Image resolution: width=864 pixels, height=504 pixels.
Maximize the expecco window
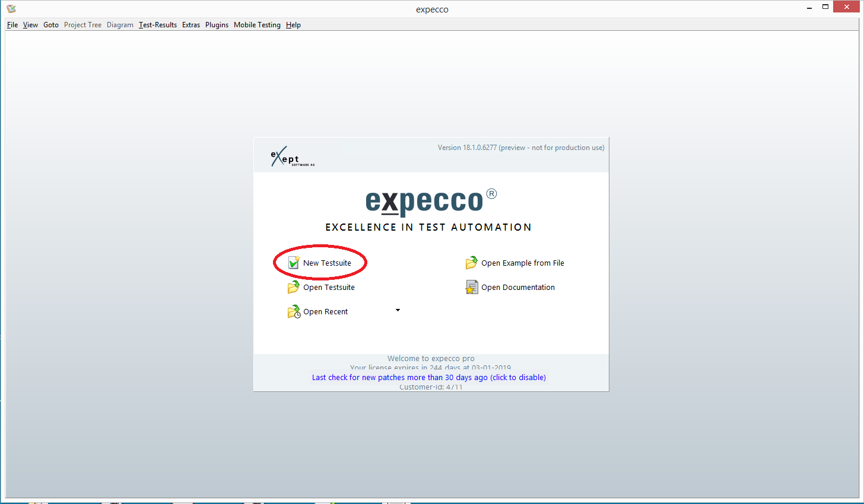point(825,7)
